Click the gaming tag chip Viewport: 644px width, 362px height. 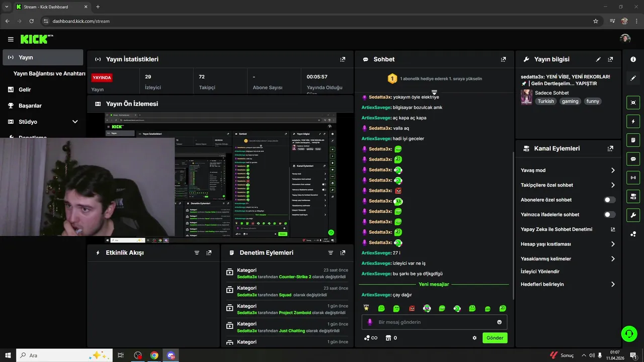(x=570, y=101)
